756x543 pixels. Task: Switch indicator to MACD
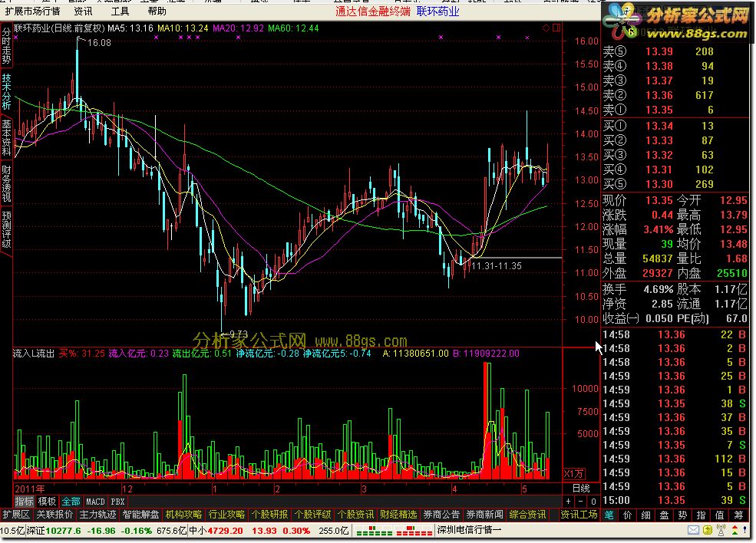click(x=95, y=502)
